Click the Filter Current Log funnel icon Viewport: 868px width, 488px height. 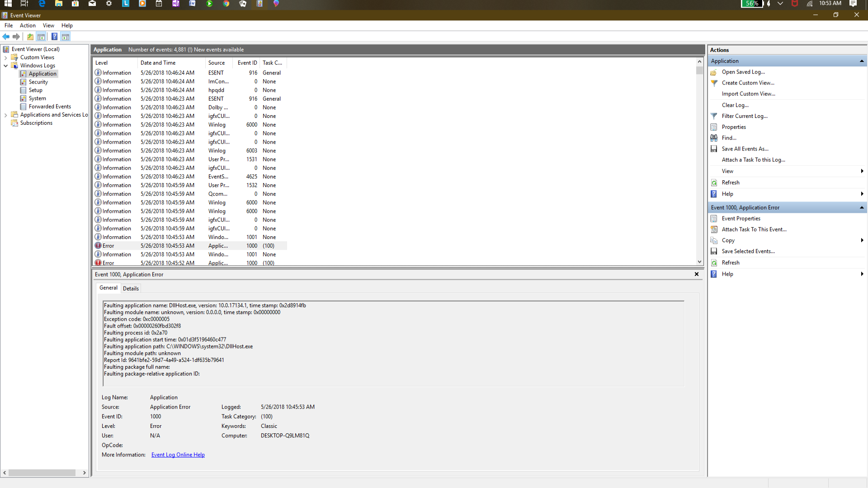tap(714, 116)
